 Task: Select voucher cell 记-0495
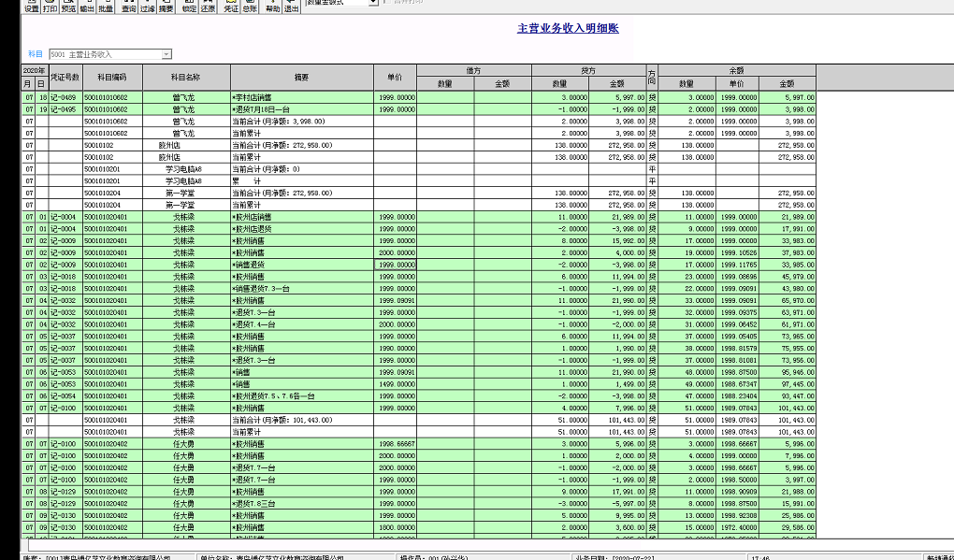click(65, 109)
